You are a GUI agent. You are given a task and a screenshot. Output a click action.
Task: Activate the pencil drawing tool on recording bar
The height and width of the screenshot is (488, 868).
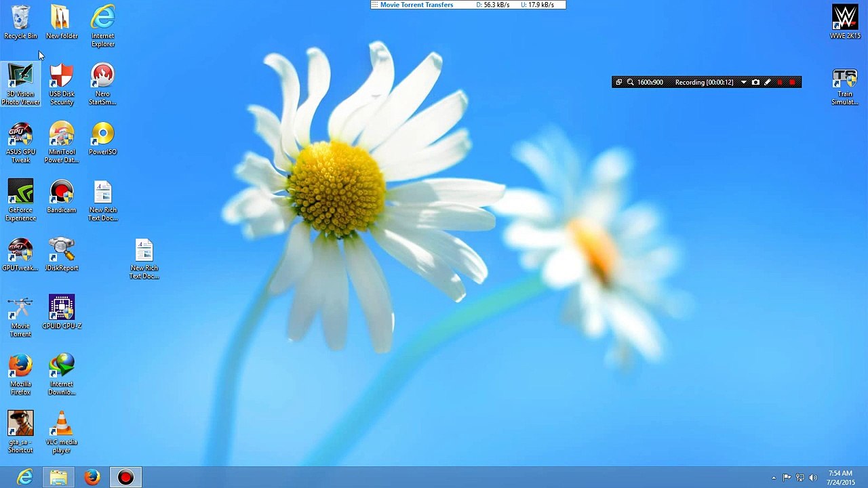point(768,82)
